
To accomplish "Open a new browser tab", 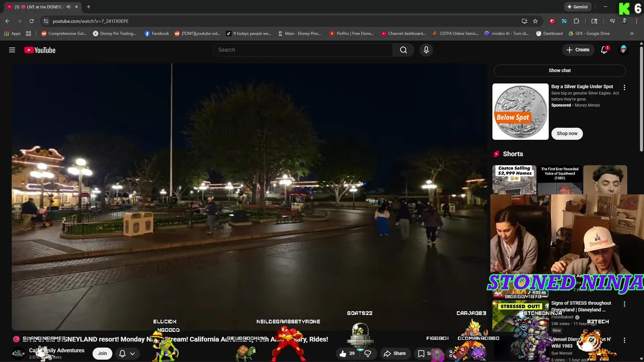I will click(89, 7).
